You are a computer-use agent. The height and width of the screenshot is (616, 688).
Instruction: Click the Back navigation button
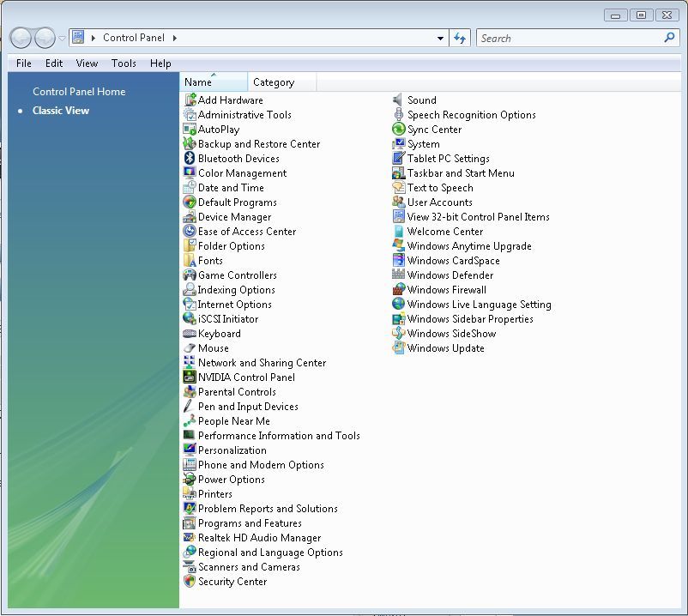click(21, 38)
